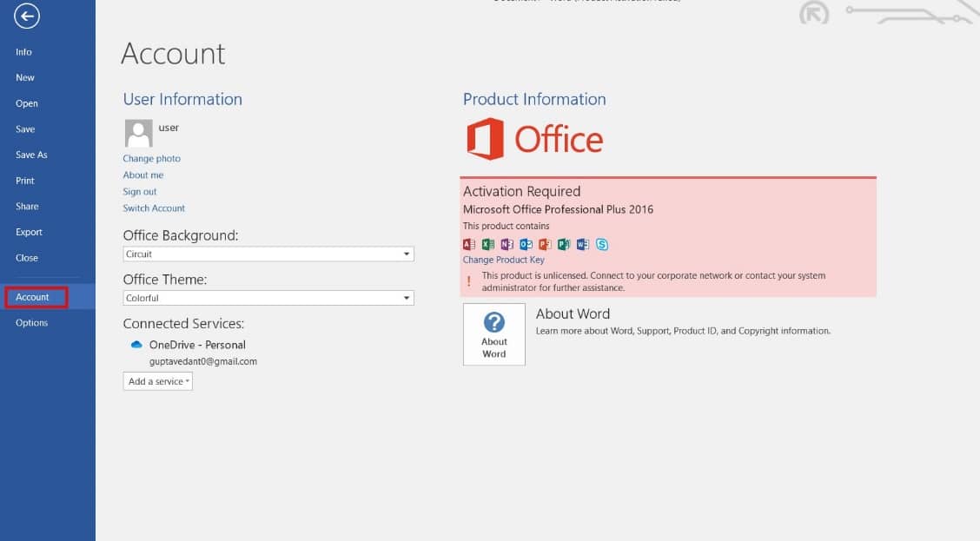Click the 'Connected Services:' label

(x=184, y=324)
